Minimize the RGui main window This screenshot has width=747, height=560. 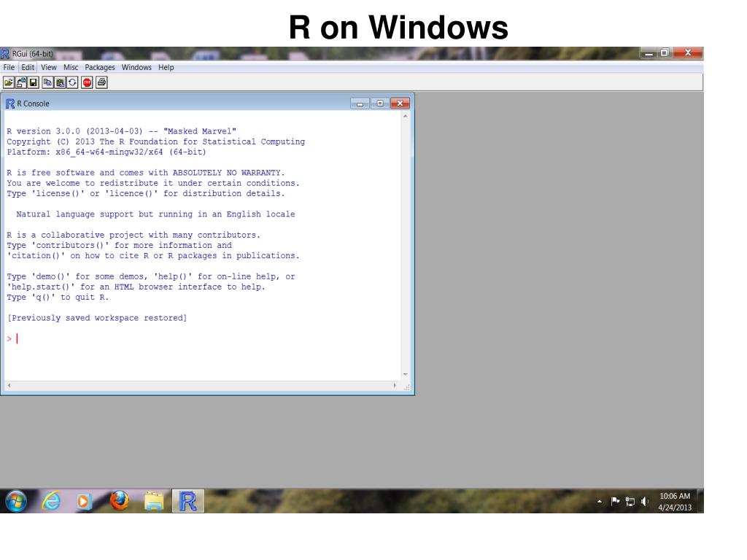(x=649, y=52)
